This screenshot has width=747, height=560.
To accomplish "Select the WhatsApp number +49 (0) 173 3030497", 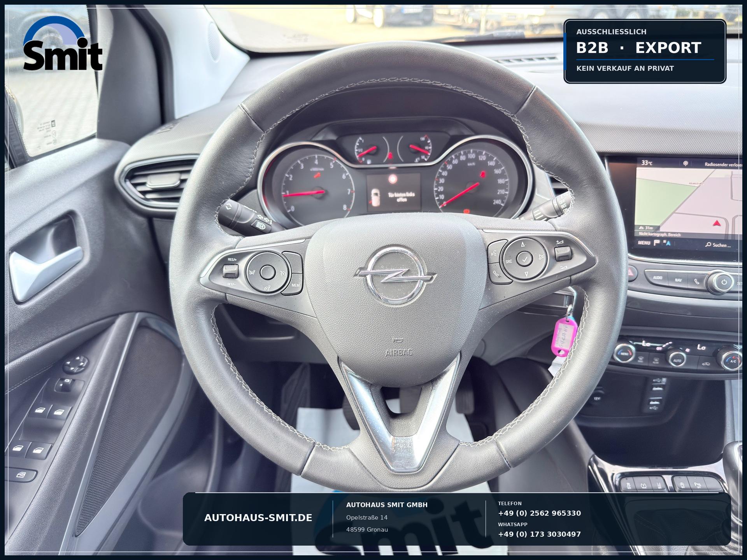I will click(539, 534).
